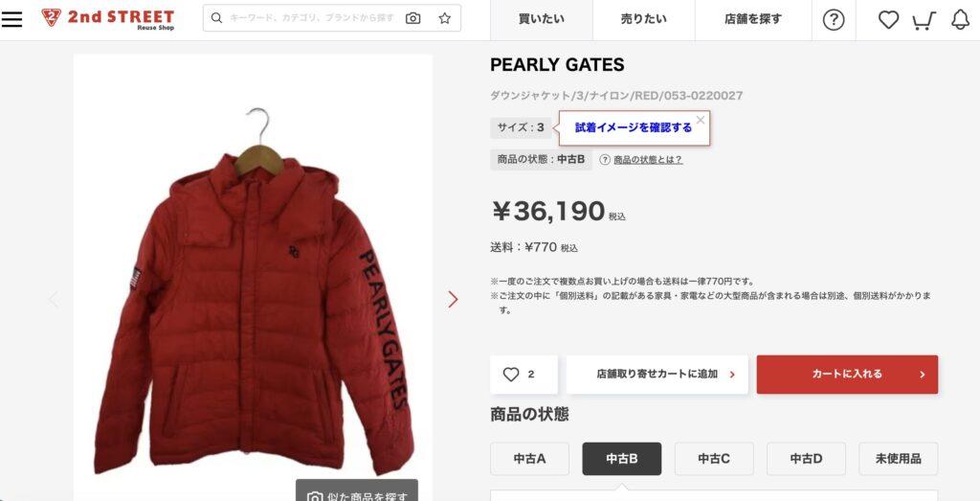Open saved searches star icon

point(444,18)
